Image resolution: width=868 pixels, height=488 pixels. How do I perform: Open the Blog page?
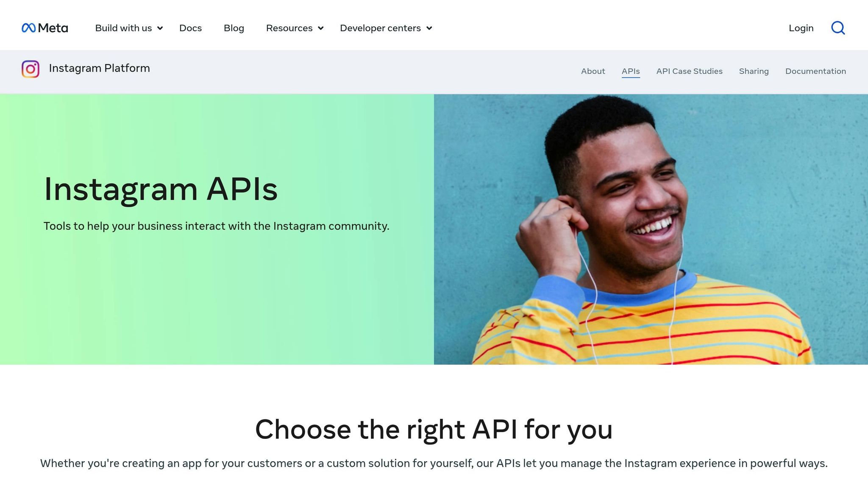click(x=234, y=28)
